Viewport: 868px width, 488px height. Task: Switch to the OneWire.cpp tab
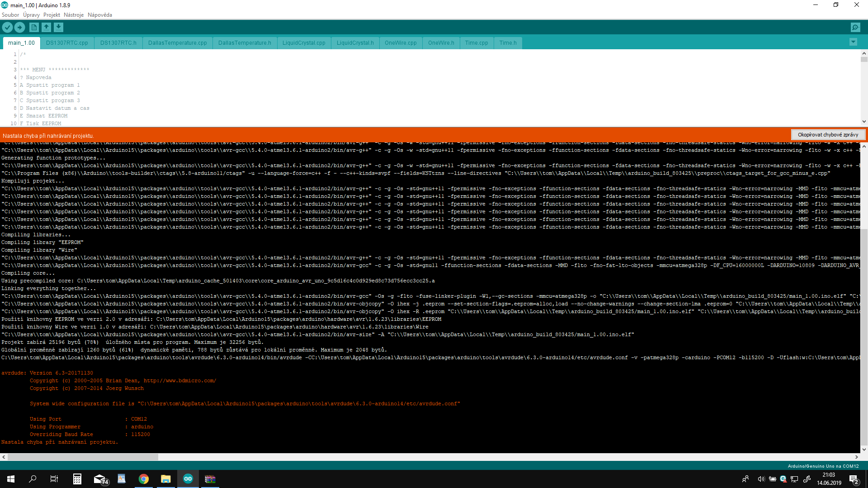(401, 43)
